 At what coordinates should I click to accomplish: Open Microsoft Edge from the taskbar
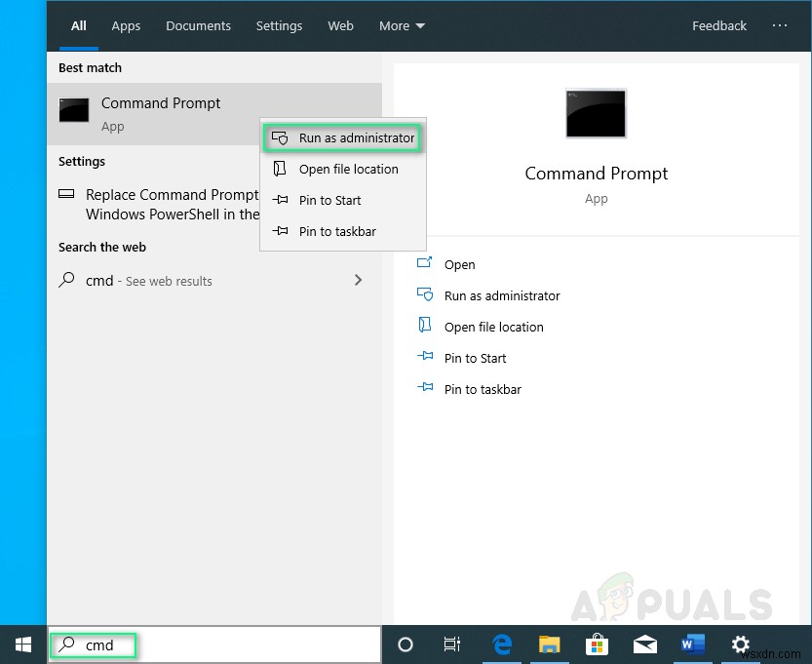tap(501, 644)
